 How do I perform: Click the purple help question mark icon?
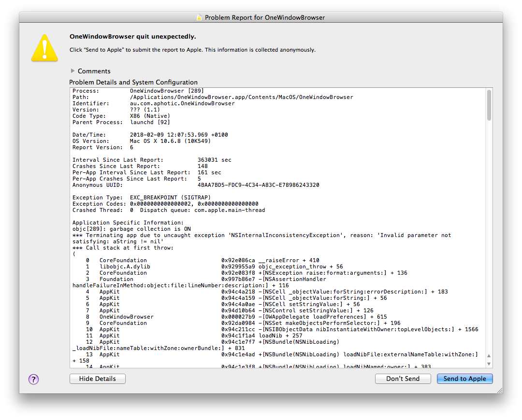coord(34,379)
